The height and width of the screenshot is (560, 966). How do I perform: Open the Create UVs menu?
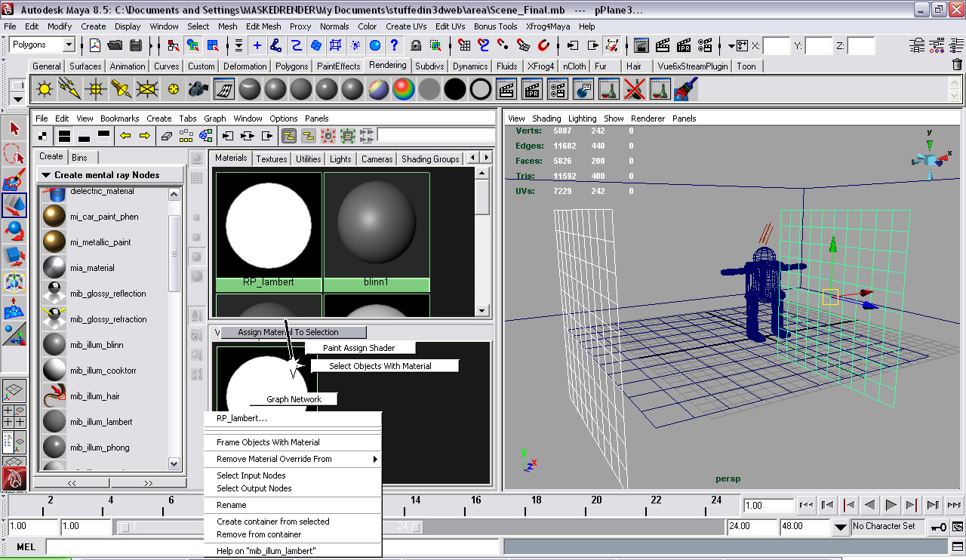click(407, 26)
